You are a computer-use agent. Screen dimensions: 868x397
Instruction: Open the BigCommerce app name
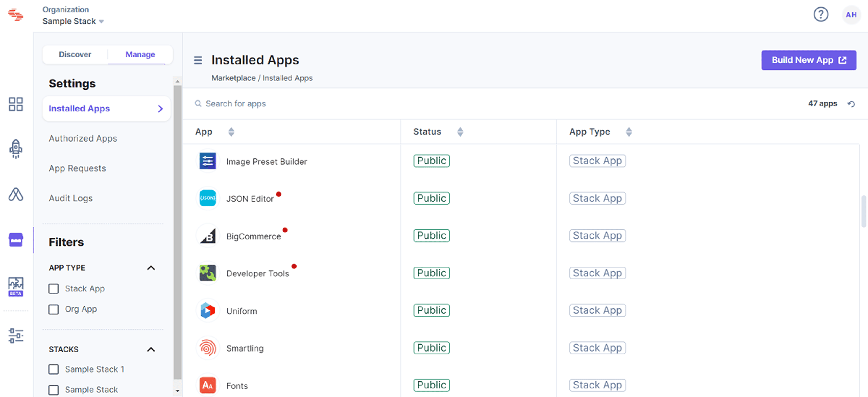[x=253, y=236]
